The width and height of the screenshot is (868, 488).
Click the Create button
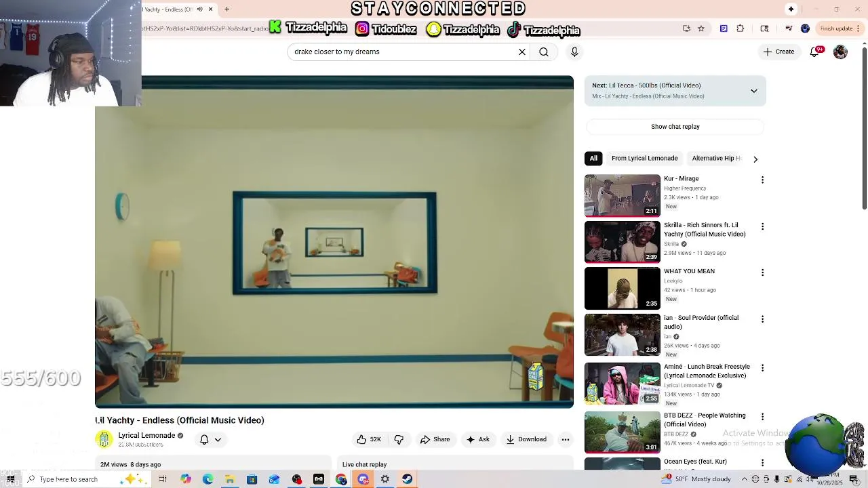click(x=778, y=52)
